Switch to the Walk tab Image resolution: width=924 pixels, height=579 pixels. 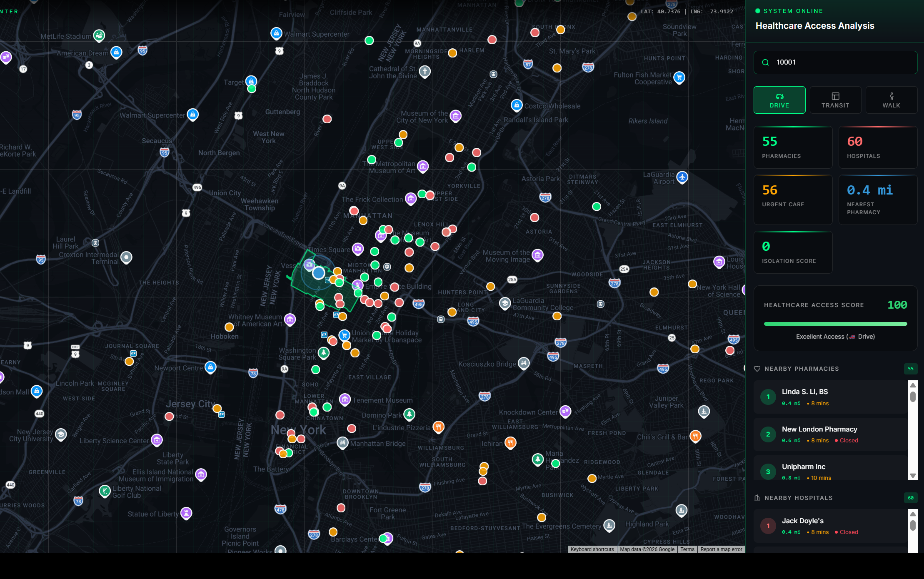coord(891,100)
